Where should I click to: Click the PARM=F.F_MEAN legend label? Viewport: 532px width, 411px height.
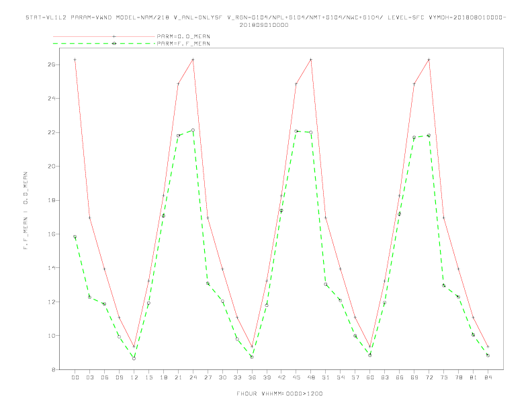(183, 44)
